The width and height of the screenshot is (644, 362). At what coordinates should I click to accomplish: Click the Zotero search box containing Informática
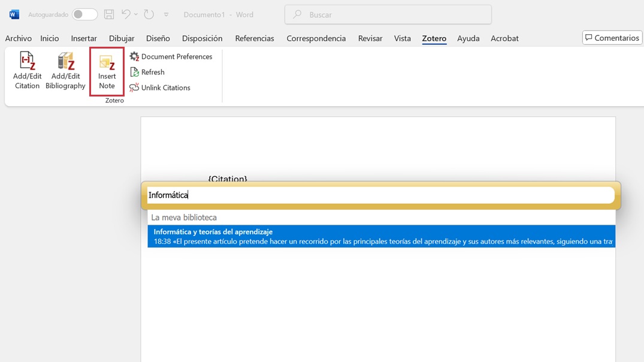(x=381, y=195)
